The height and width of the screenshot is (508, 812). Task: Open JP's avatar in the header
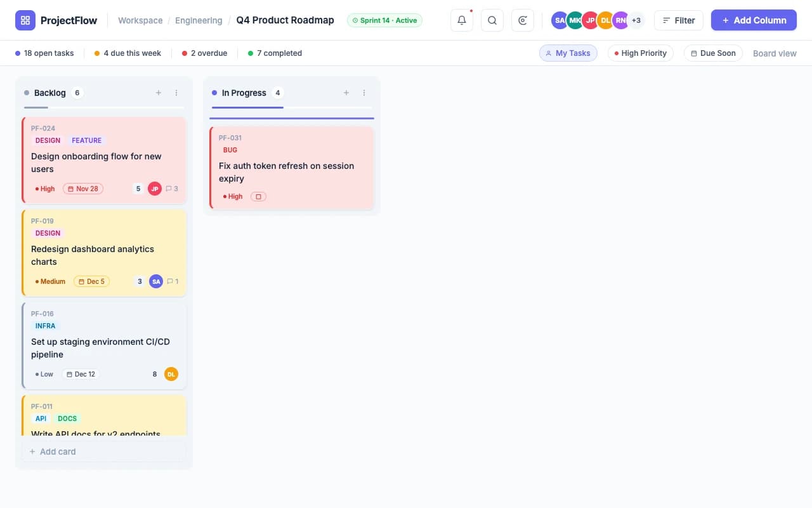[x=590, y=20]
